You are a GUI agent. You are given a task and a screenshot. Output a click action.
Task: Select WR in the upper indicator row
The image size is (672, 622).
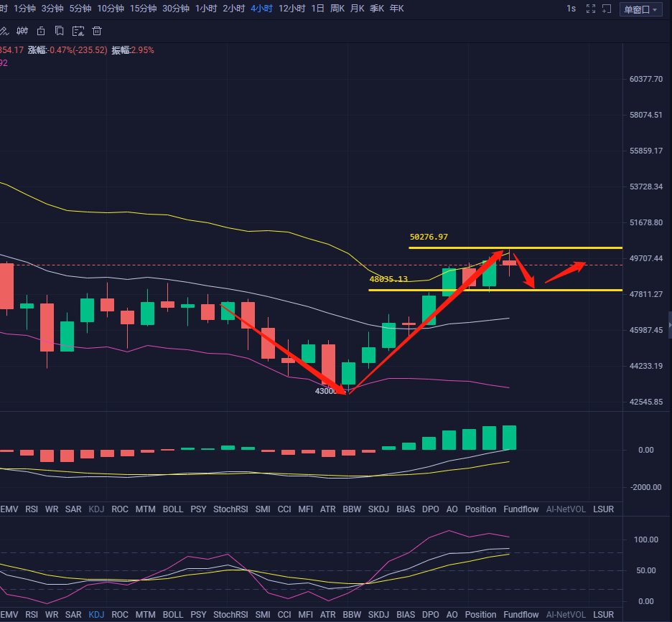52,509
